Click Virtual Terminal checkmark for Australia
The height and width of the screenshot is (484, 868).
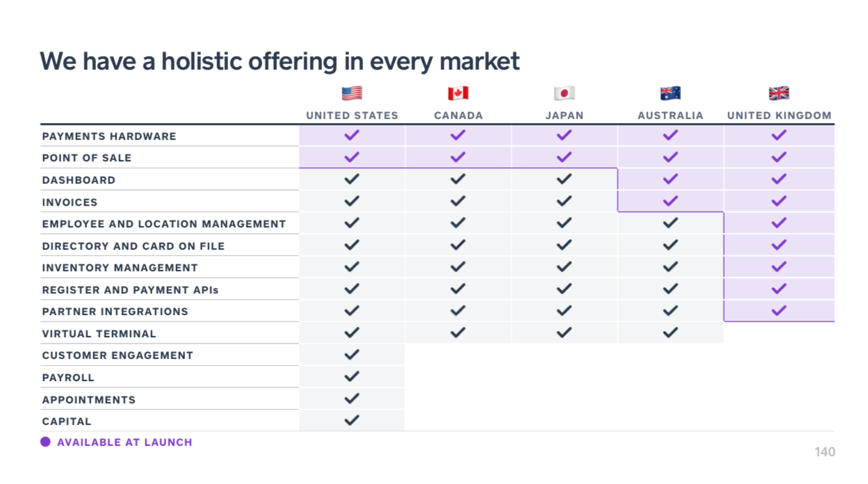(x=670, y=332)
